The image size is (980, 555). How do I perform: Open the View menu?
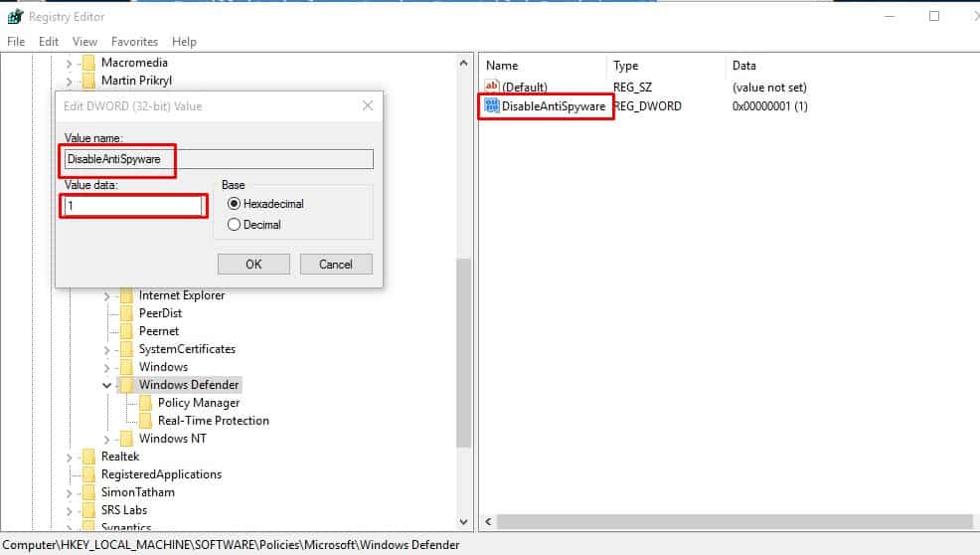pos(84,42)
